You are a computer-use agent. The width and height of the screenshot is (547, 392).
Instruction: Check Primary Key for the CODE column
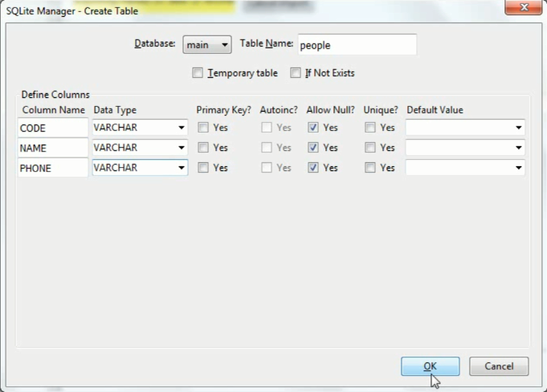203,127
